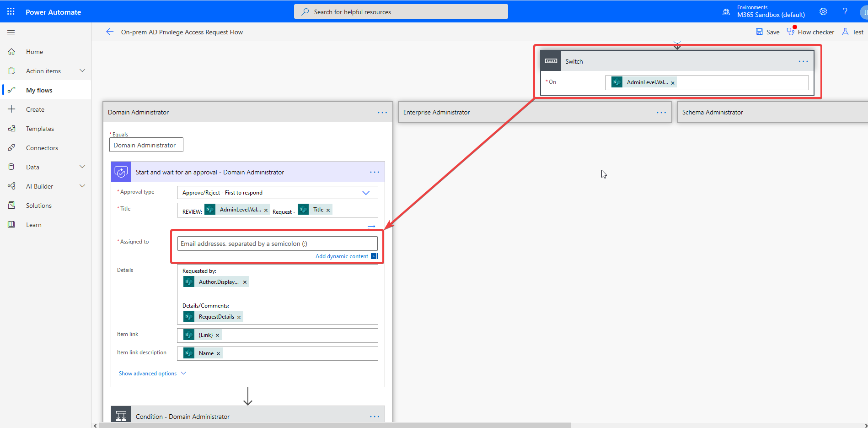Show advanced options
The width and height of the screenshot is (868, 428).
pyautogui.click(x=152, y=374)
